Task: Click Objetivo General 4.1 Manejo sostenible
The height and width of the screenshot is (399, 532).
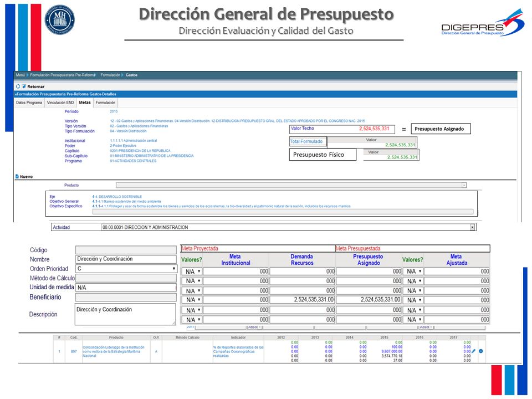Action: coord(127,202)
